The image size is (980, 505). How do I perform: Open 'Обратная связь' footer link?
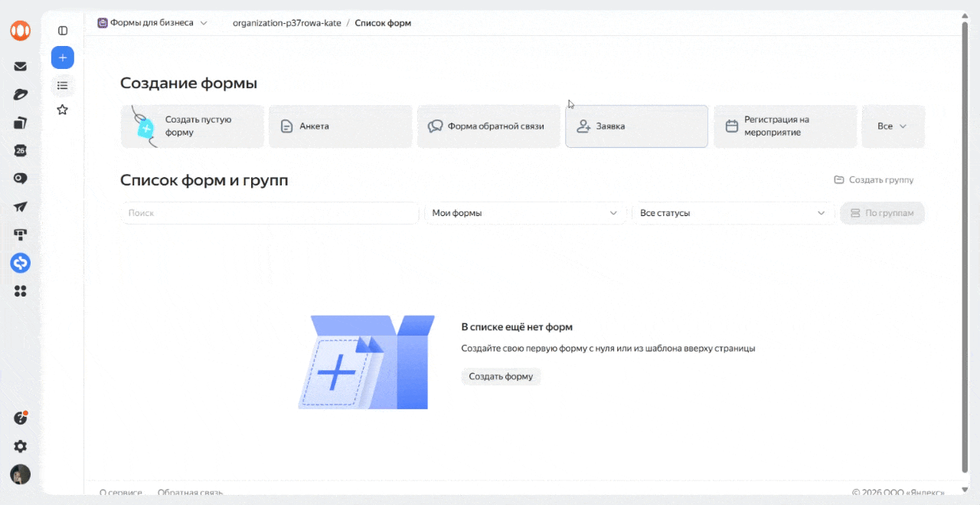[190, 492]
